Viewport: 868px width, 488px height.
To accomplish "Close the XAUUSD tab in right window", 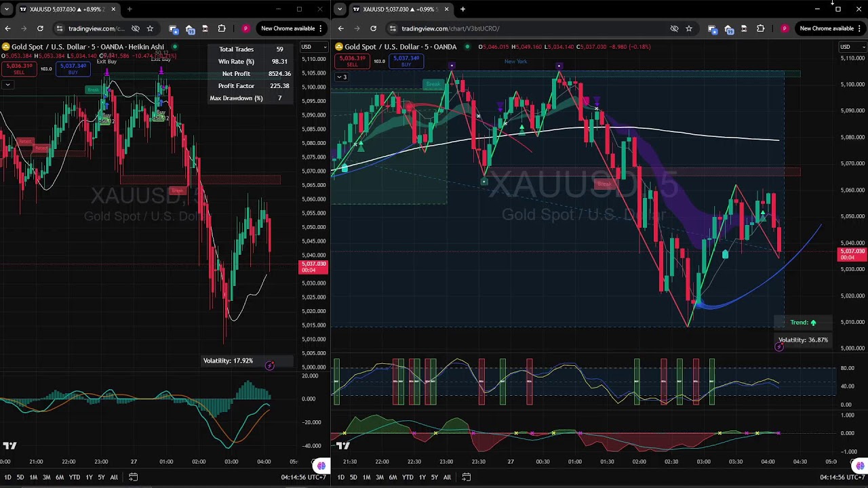I will (x=445, y=9).
